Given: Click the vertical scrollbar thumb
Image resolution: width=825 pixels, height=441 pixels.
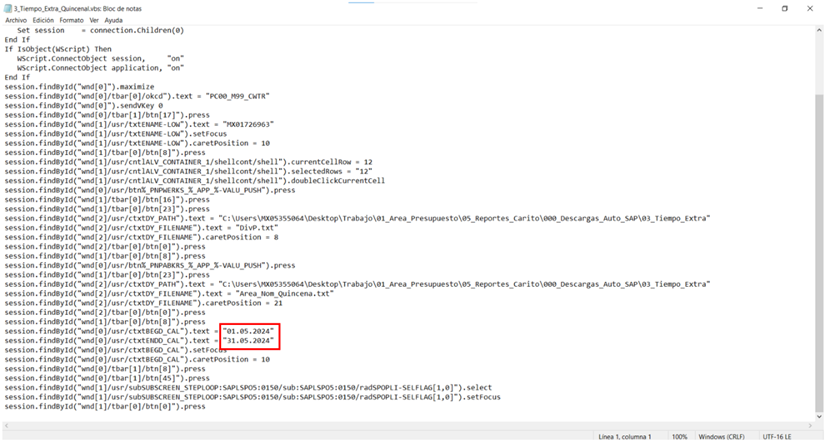Looking at the screenshot, I should tap(820, 250).
